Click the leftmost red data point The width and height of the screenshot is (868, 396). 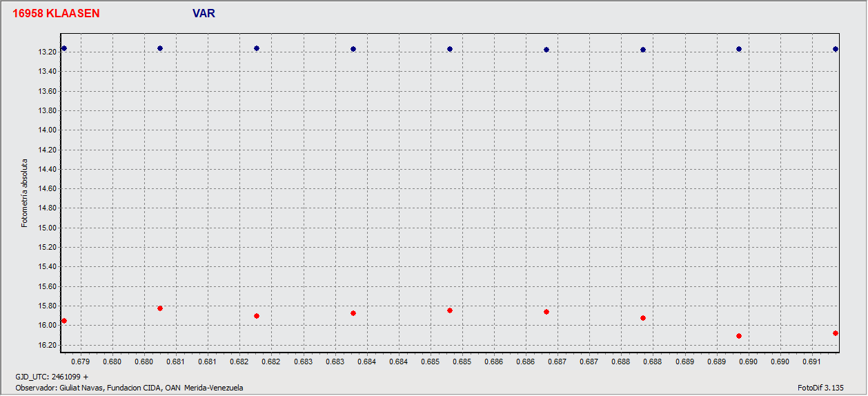pyautogui.click(x=64, y=321)
